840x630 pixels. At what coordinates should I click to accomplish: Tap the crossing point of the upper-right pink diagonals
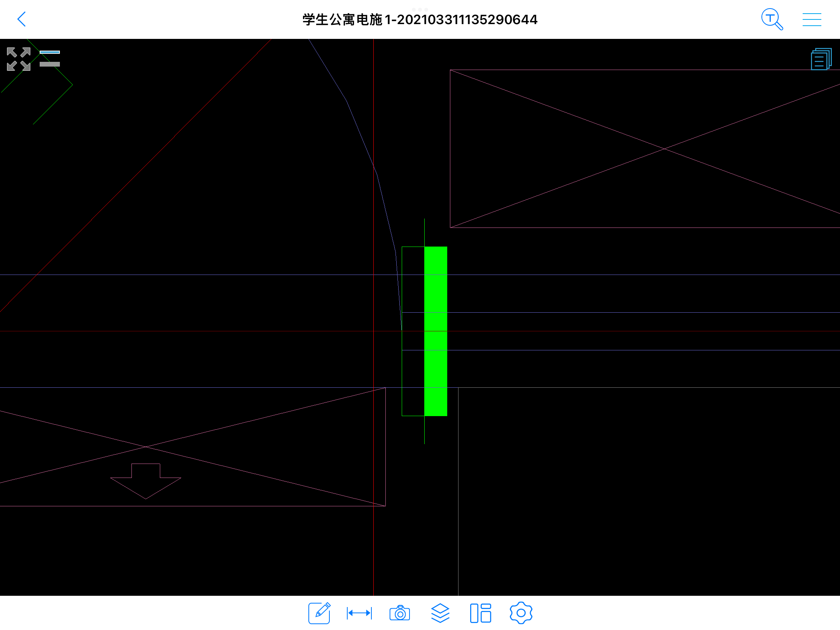664,149
